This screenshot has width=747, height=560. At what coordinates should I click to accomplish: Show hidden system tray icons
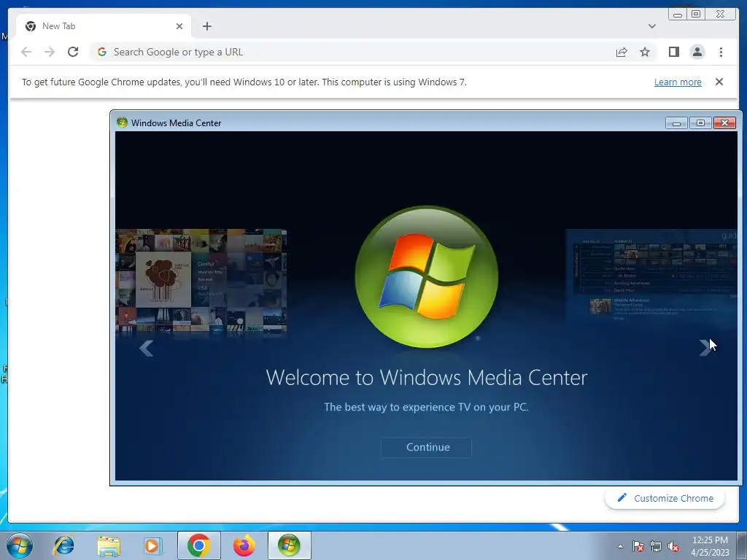pyautogui.click(x=620, y=546)
